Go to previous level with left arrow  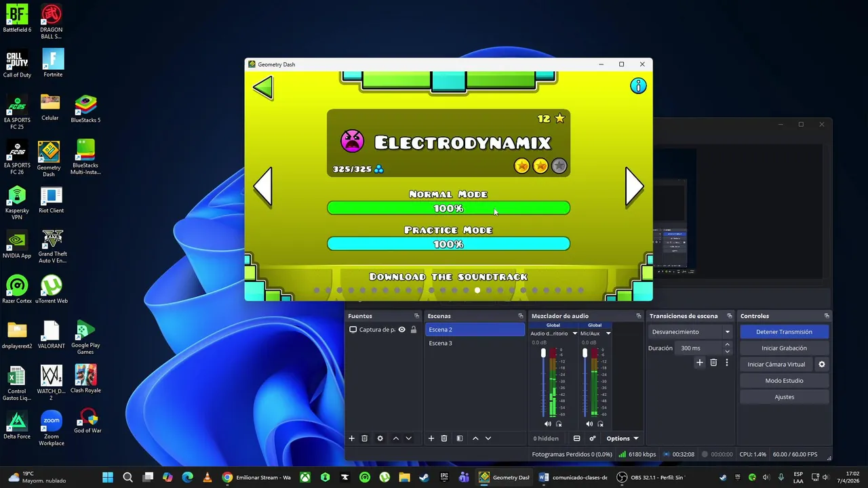coord(263,186)
